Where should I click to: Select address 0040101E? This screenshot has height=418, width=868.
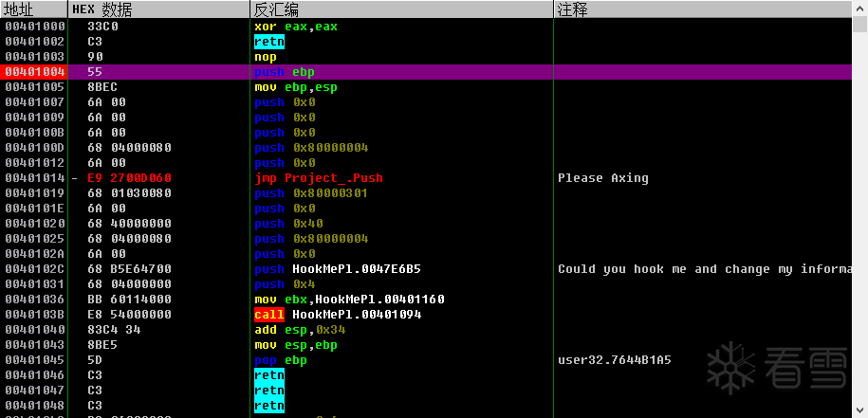click(x=35, y=209)
